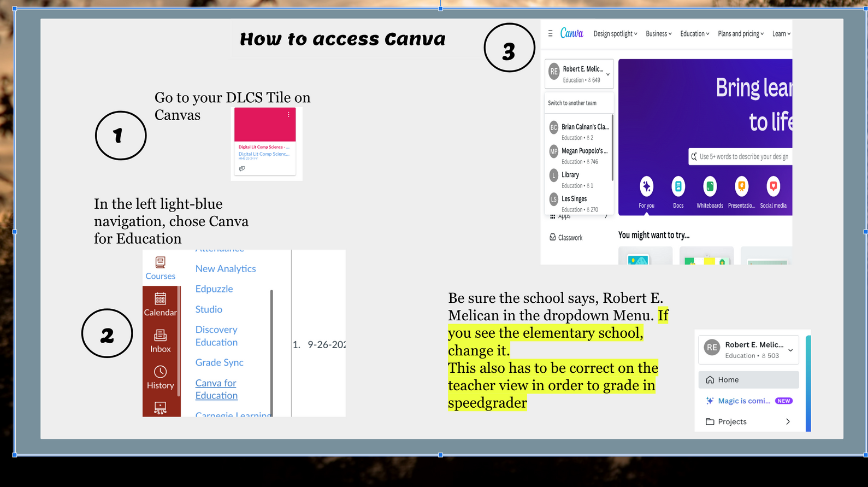Open Edpuzzle course link
This screenshot has height=487, width=868.
coord(214,289)
